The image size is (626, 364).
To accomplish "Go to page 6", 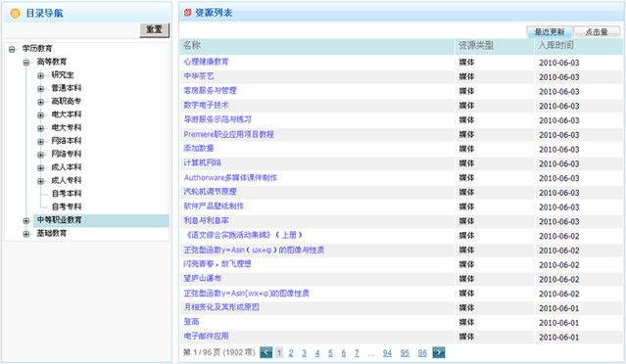I will tap(343, 353).
